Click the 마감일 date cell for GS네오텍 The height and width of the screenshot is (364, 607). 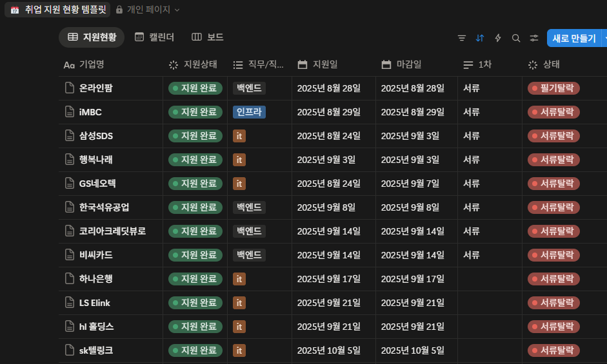(410, 184)
